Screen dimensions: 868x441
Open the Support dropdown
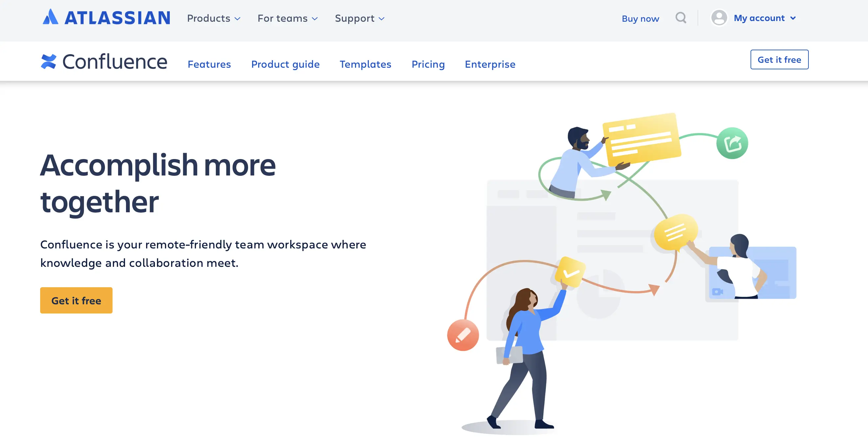coord(360,18)
